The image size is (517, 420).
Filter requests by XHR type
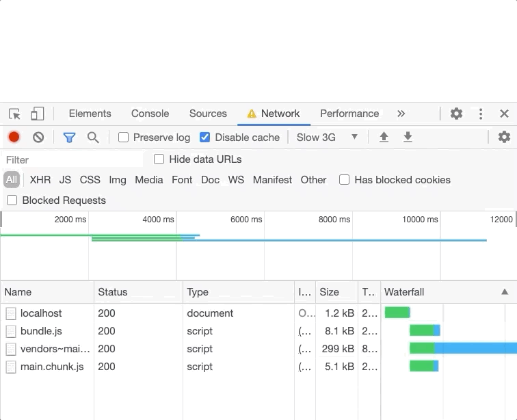click(x=40, y=180)
